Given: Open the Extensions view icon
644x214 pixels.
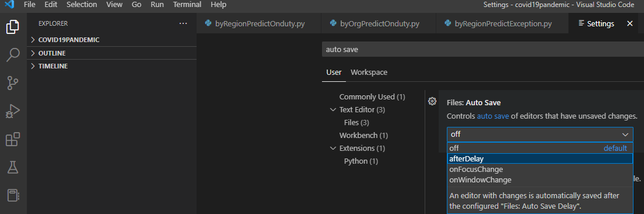Looking at the screenshot, I should click(x=13, y=139).
